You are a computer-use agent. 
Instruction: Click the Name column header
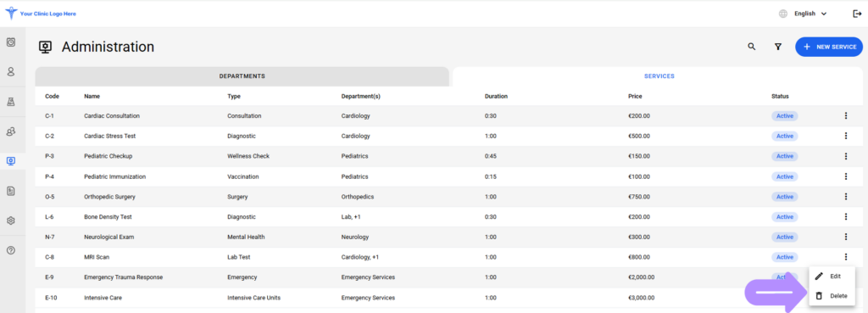pos(92,97)
